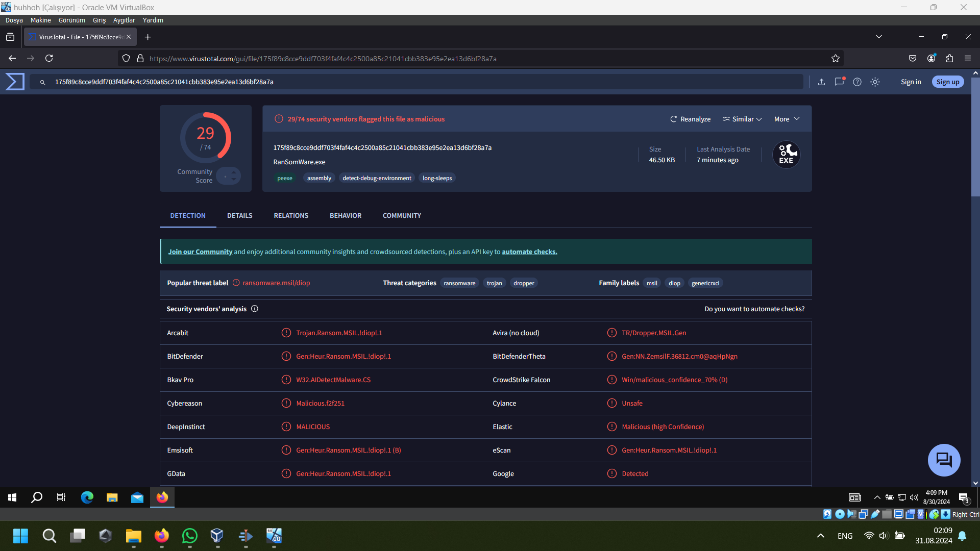
Task: Switch to the BEHAVIOR tab
Action: [x=345, y=215]
